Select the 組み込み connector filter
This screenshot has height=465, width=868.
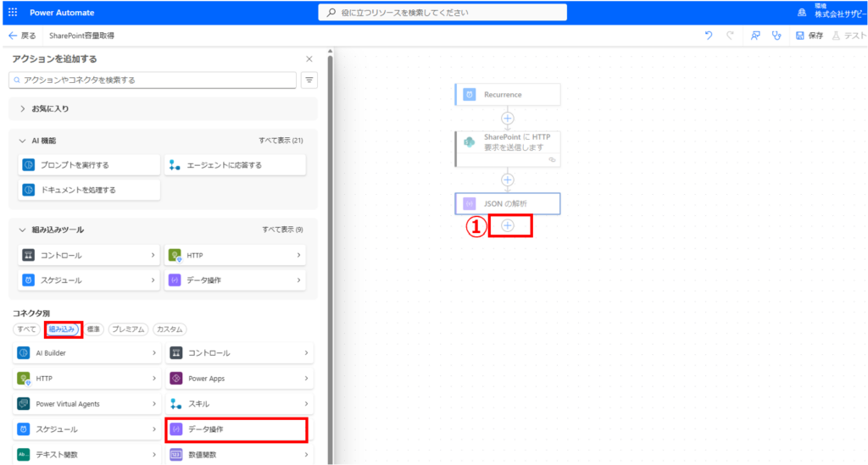[x=61, y=329]
